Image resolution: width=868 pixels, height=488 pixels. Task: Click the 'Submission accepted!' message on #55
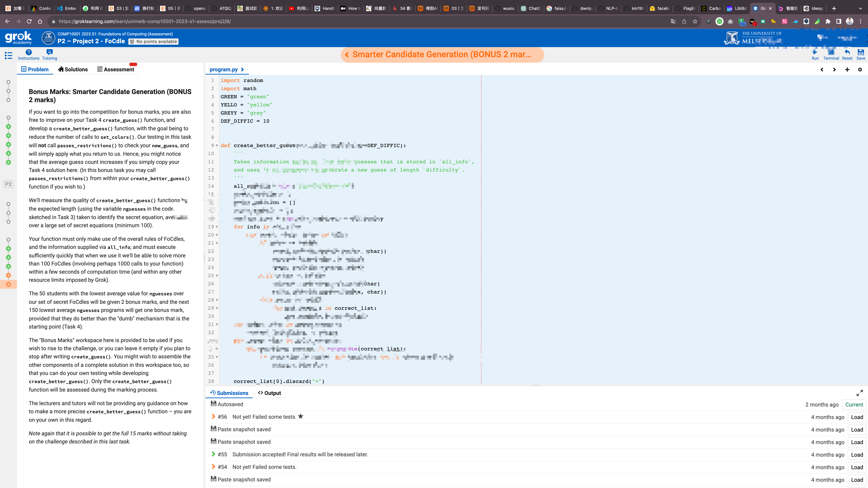coord(300,454)
